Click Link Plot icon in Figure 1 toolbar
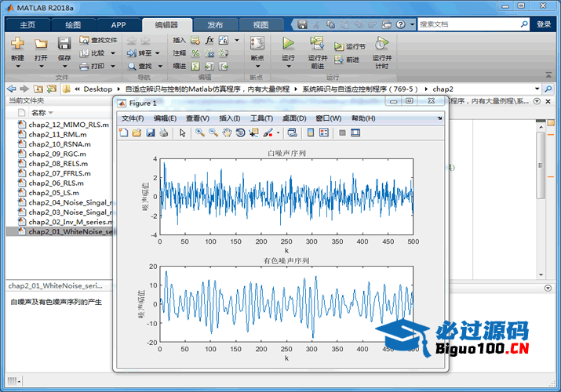 coord(293,133)
